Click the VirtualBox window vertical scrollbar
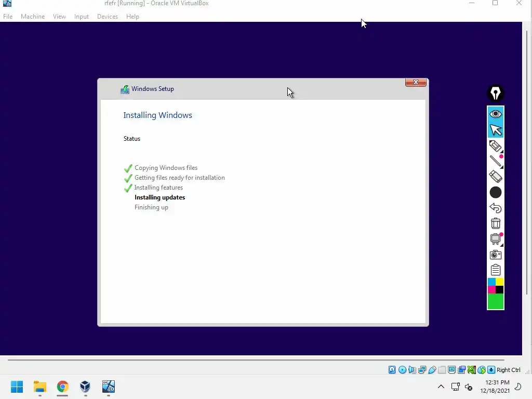Viewport: 532px width, 399px height. (x=527, y=163)
